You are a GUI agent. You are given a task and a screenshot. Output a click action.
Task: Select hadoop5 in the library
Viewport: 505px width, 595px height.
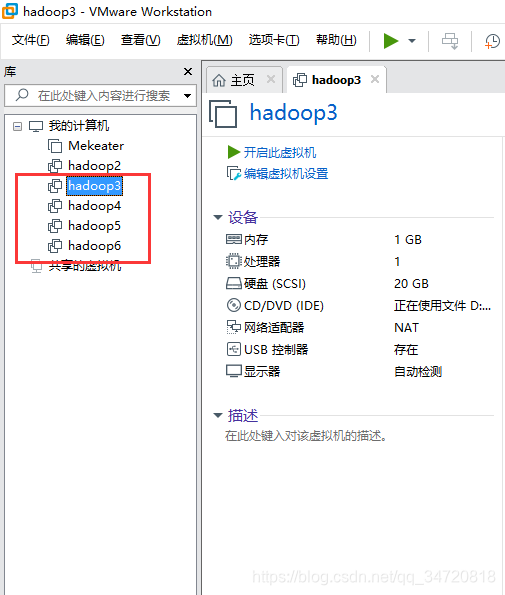coord(94,226)
